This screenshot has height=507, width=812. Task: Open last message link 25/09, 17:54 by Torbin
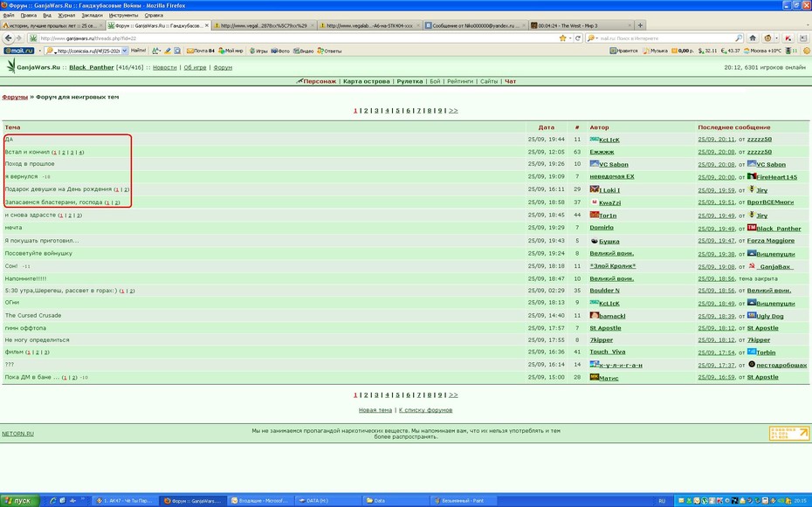coord(716,353)
